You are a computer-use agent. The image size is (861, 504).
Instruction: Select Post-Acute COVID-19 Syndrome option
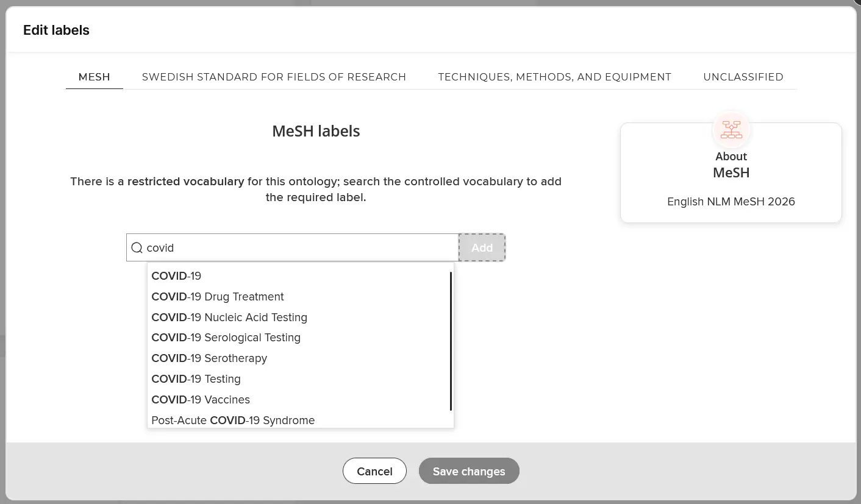point(233,421)
